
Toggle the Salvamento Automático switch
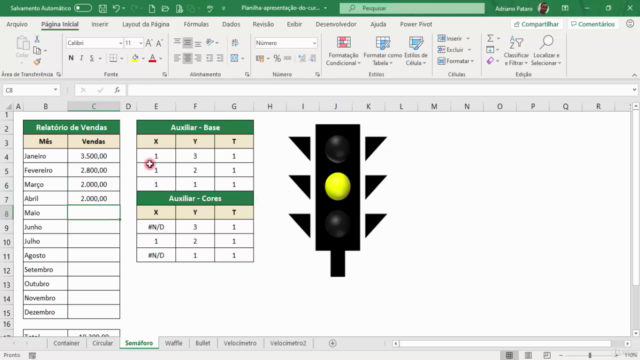point(83,8)
